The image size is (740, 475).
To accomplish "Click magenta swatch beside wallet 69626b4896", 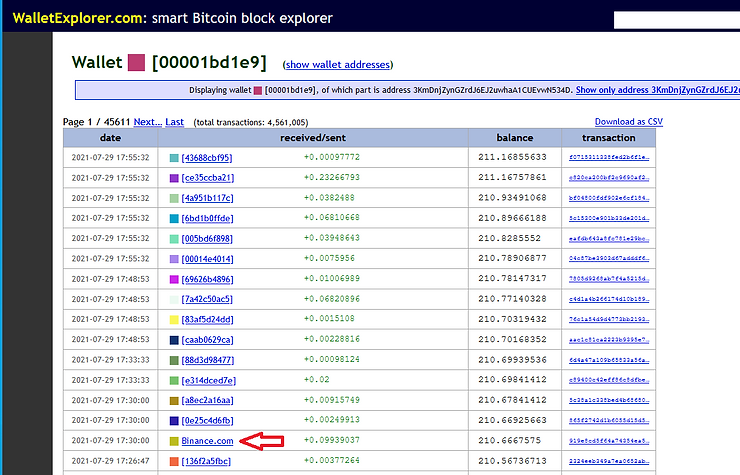I will [x=174, y=278].
